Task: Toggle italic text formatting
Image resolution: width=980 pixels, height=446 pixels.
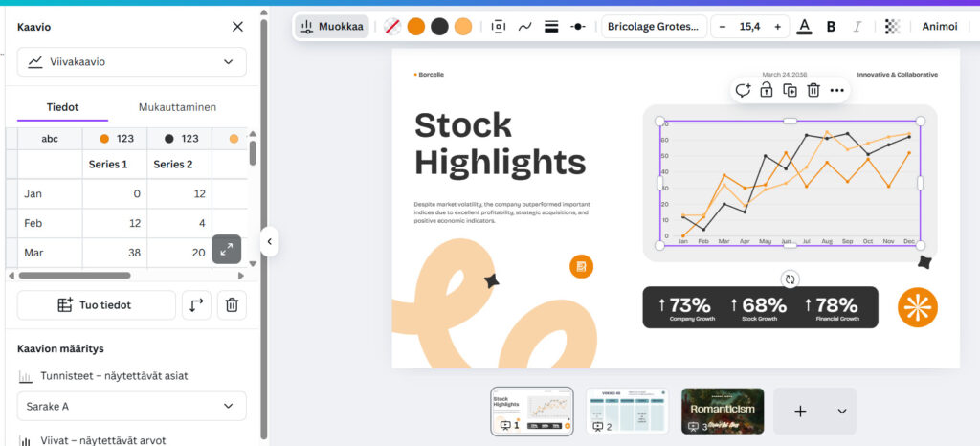Action: [x=857, y=27]
